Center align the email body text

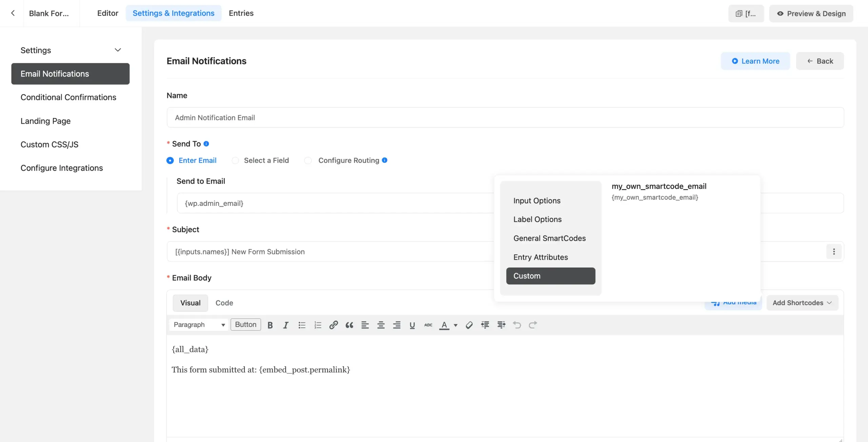coord(381,325)
